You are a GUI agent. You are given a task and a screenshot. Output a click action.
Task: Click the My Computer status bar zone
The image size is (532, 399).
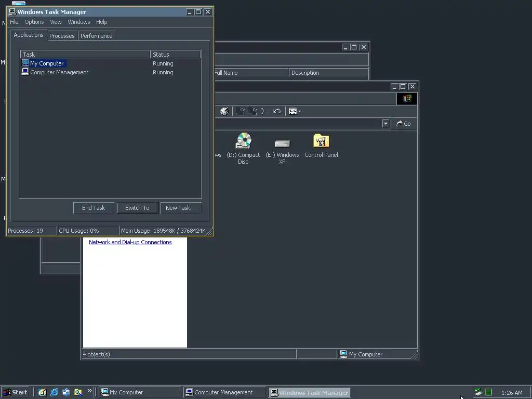[x=376, y=354]
